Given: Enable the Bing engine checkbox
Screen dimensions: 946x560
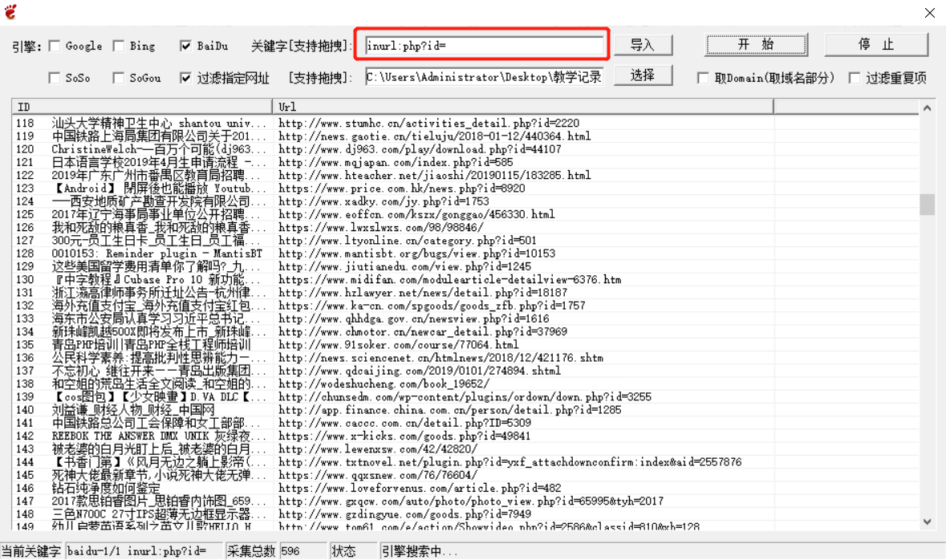Looking at the screenshot, I should 119,46.
